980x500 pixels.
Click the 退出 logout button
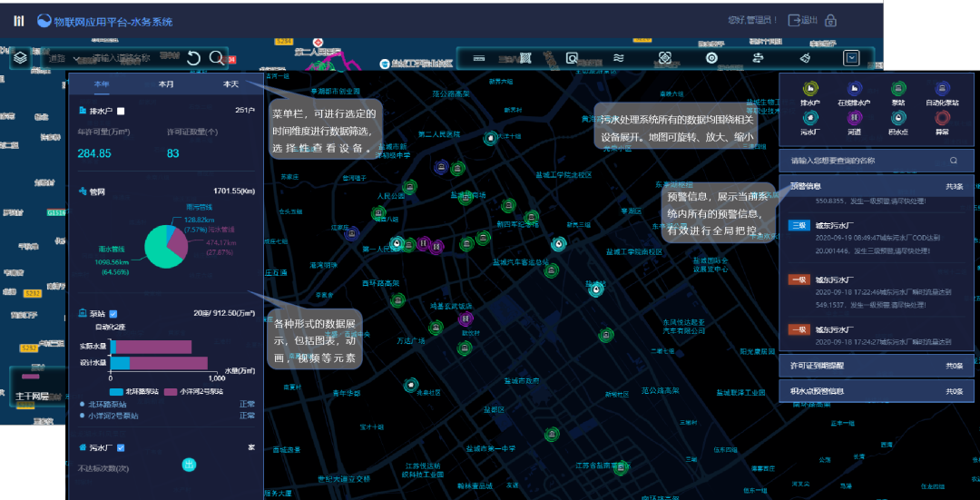pyautogui.click(x=802, y=20)
